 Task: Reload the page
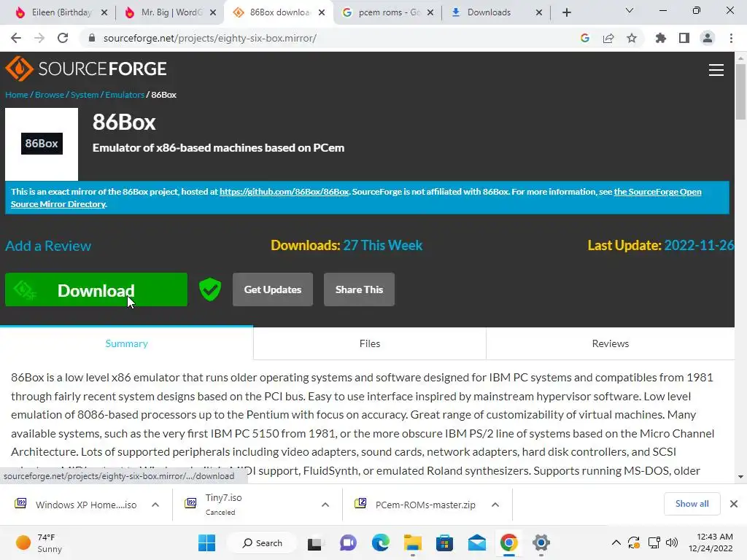point(63,38)
